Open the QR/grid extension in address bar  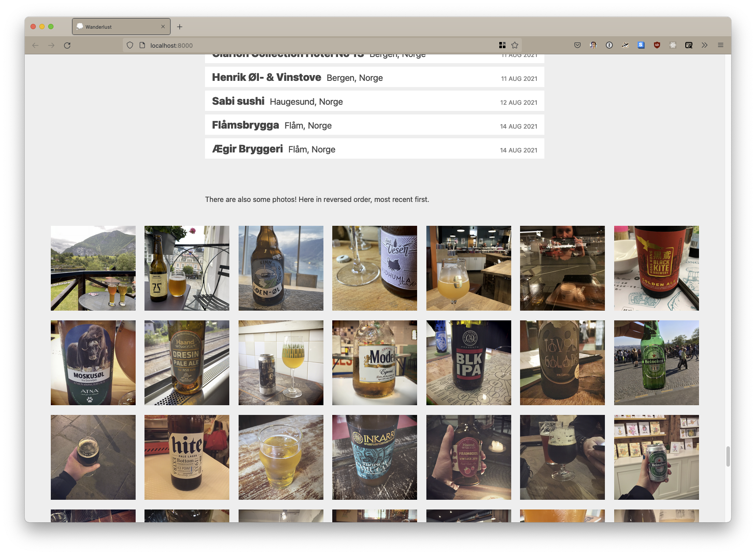click(502, 45)
